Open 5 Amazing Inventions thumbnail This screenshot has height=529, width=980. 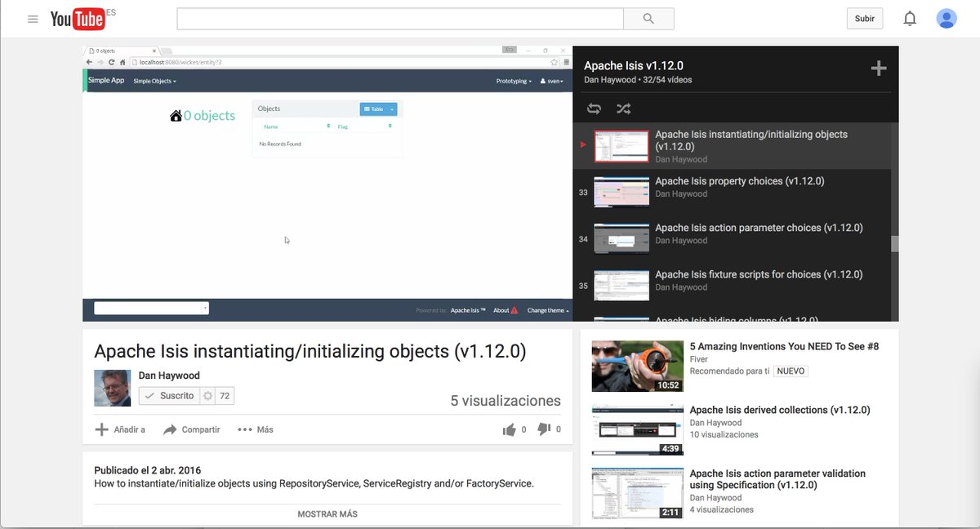pos(637,366)
